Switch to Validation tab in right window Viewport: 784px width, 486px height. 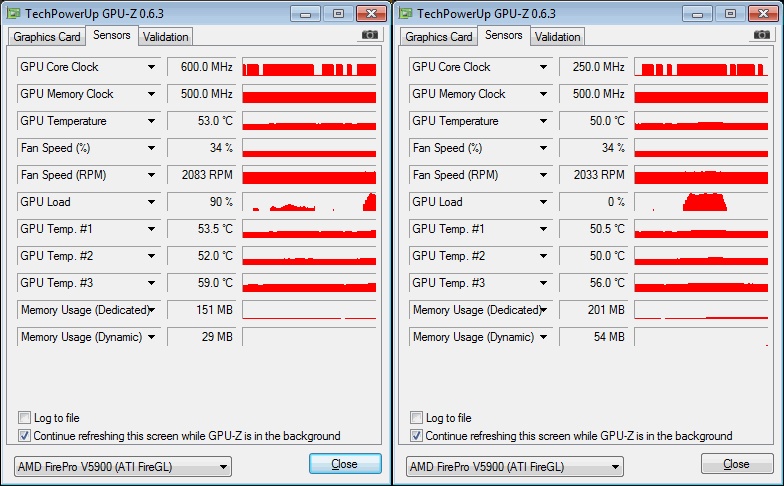pos(558,37)
